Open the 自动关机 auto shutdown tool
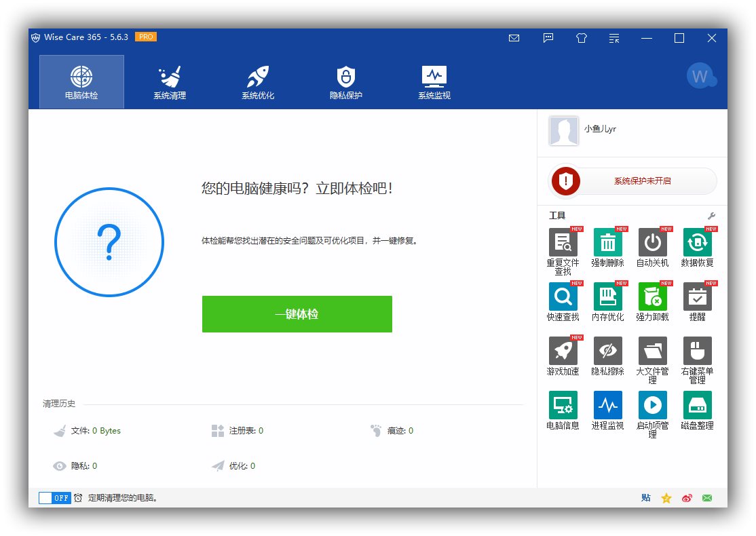756x536 pixels. pyautogui.click(x=652, y=243)
